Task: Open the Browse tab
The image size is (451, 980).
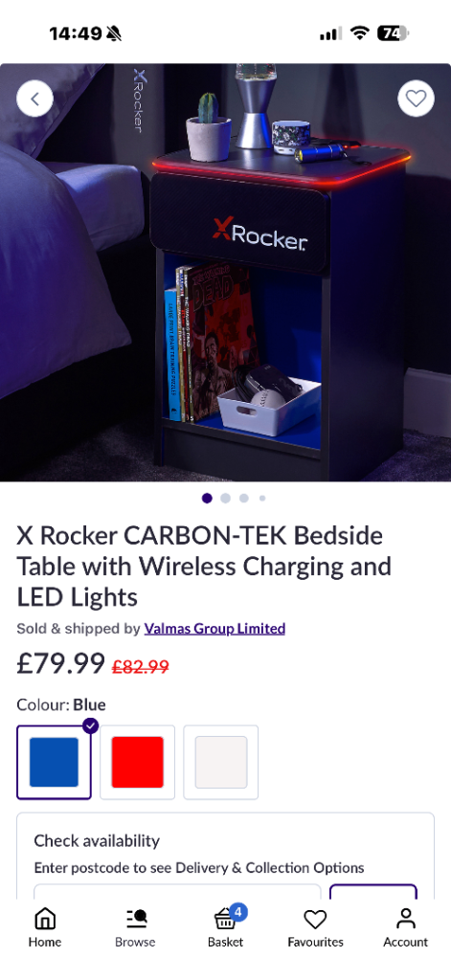Action: coord(135,927)
